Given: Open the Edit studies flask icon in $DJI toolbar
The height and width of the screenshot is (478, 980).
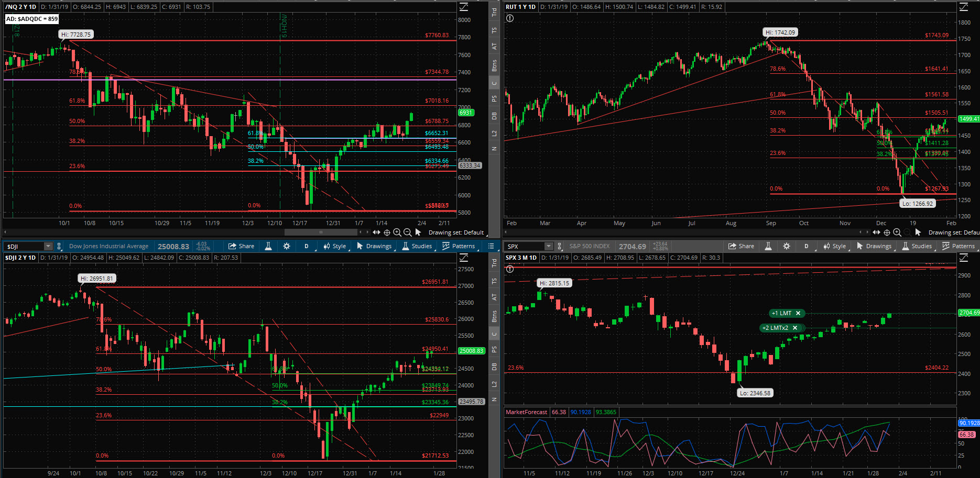Looking at the screenshot, I should click(268, 246).
